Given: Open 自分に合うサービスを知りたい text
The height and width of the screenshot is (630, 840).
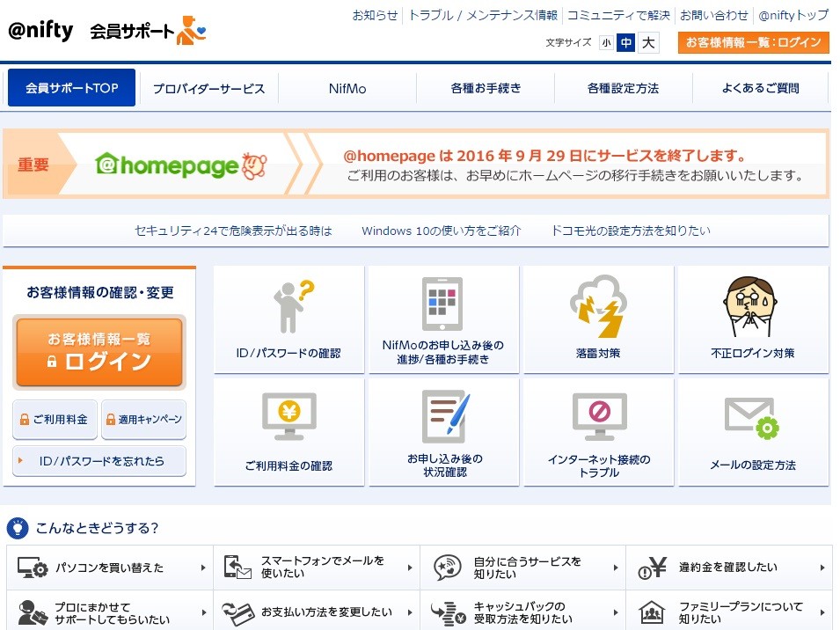Looking at the screenshot, I should coord(527,568).
